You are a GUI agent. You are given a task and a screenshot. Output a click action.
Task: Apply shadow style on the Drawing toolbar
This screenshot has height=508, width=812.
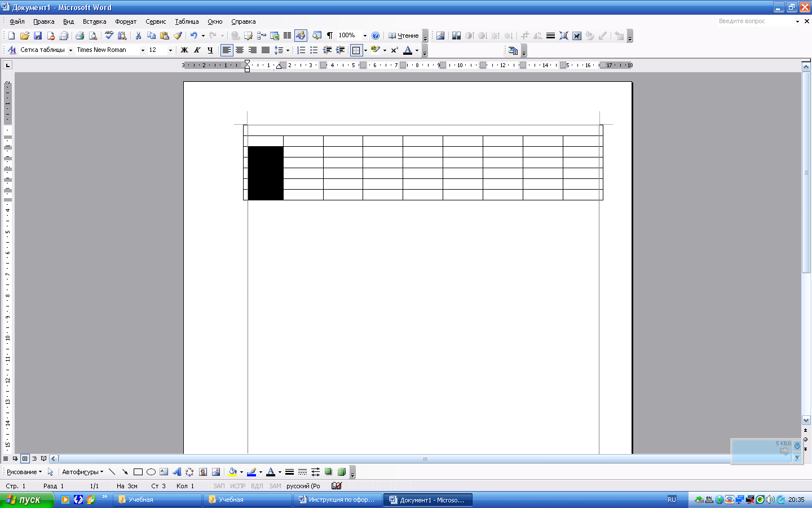point(328,472)
